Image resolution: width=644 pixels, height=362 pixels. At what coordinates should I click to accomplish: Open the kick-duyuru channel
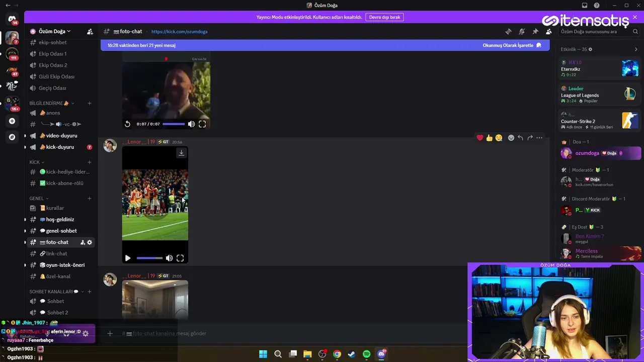click(61, 147)
